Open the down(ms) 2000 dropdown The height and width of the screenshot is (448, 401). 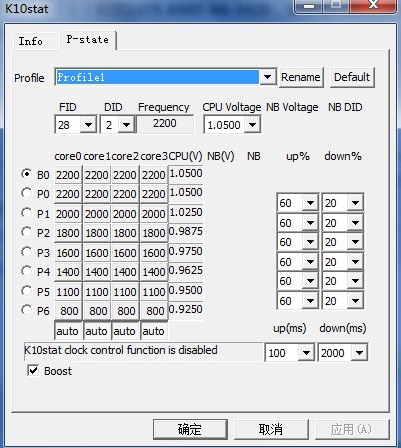(x=359, y=353)
